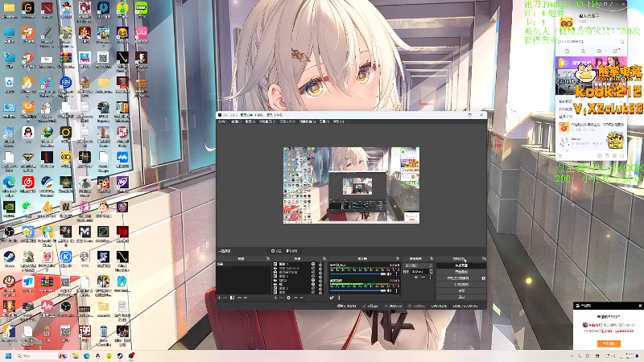Open the QQ penguin icon on taskbar
The height and width of the screenshot is (362, 644).
pyautogui.click(x=97, y=356)
